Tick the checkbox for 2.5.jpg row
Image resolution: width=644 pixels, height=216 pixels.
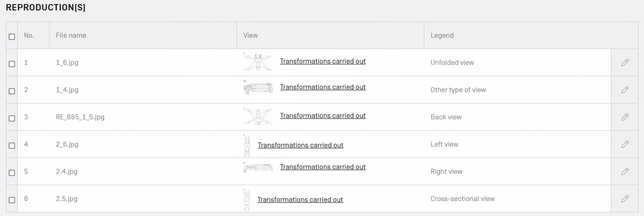[12, 200]
